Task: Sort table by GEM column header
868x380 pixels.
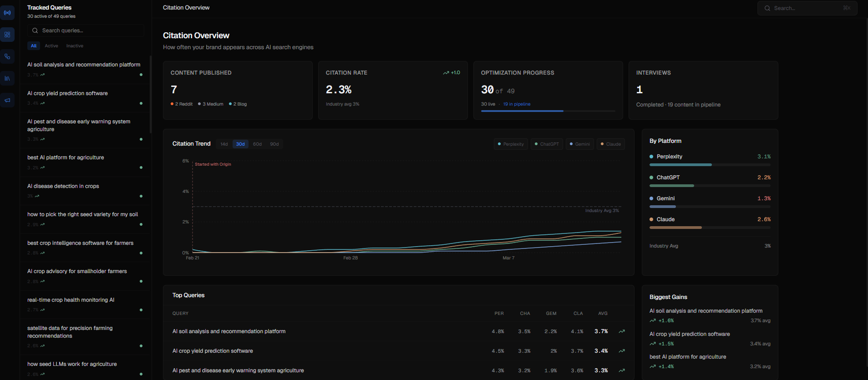Action: tap(551, 314)
